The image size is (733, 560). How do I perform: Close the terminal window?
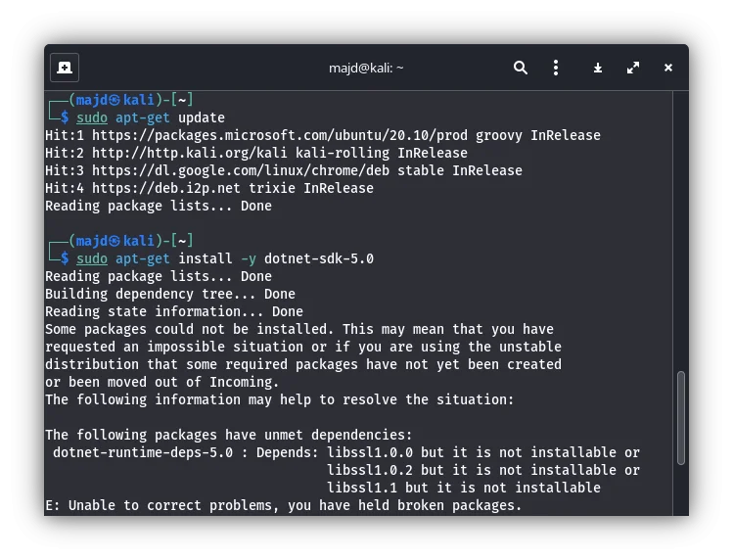click(668, 68)
